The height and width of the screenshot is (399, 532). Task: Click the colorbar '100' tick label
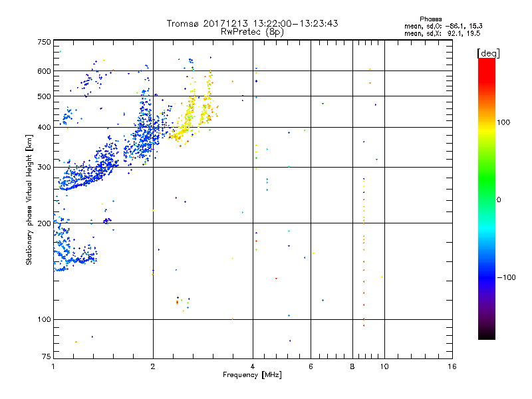pyautogui.click(x=503, y=122)
